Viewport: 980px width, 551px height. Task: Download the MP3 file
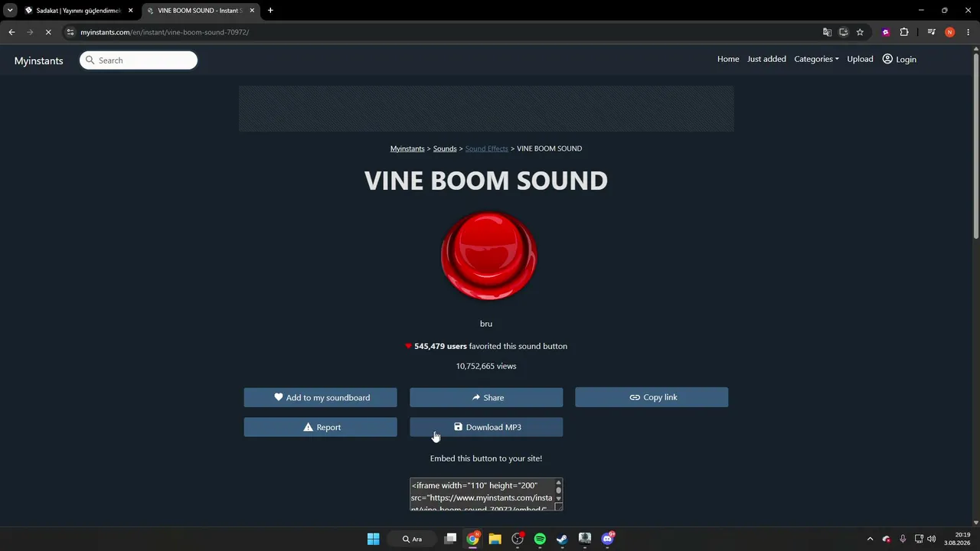tap(486, 427)
